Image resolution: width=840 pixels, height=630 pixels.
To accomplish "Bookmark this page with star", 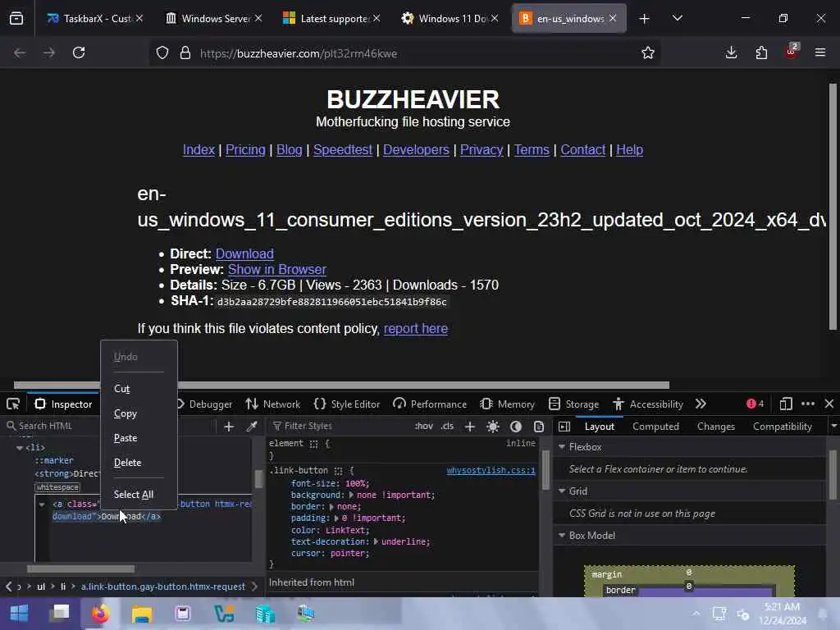I will click(x=648, y=52).
